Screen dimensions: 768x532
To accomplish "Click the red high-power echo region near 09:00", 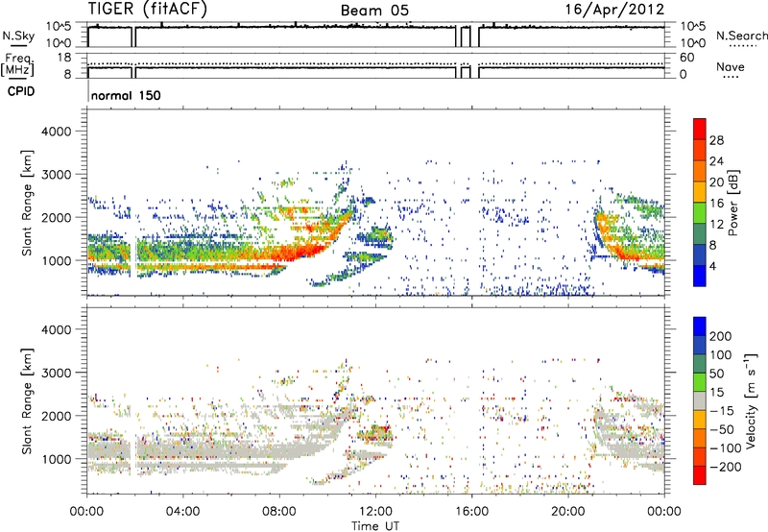I will tap(299, 252).
